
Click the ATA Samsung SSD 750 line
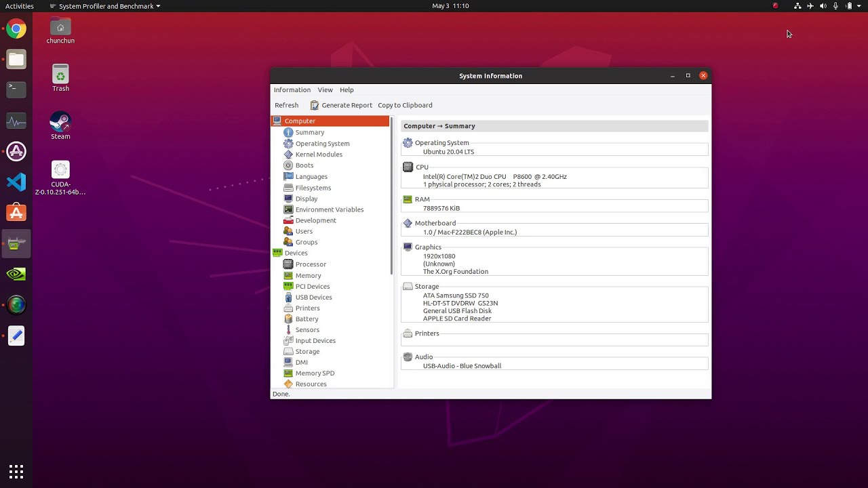point(456,296)
